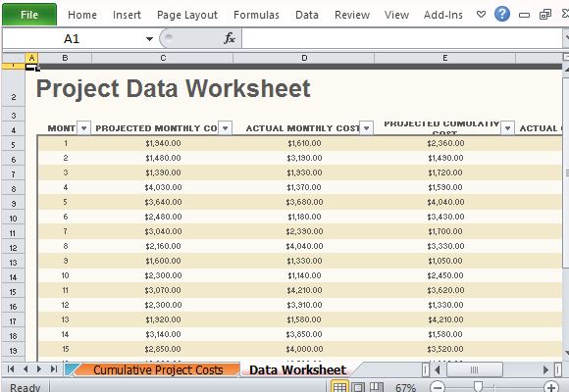Screen dimensions: 569x392
Task: Jump to last sheet tab arrow
Action: [x=54, y=369]
